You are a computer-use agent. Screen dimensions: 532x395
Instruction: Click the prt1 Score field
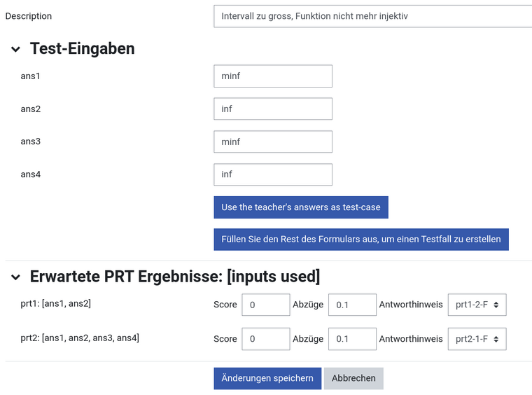point(266,305)
